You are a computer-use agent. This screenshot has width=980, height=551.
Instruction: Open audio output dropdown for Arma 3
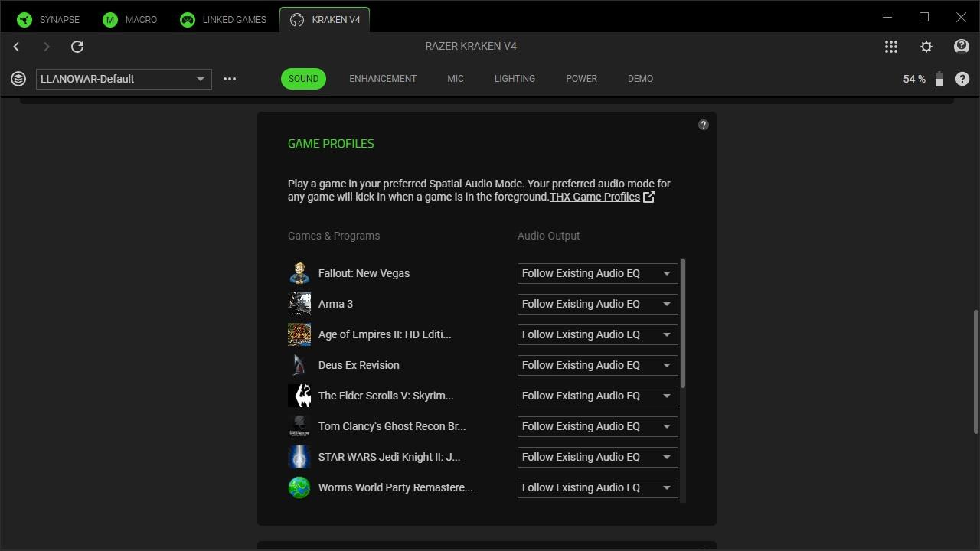coord(598,304)
